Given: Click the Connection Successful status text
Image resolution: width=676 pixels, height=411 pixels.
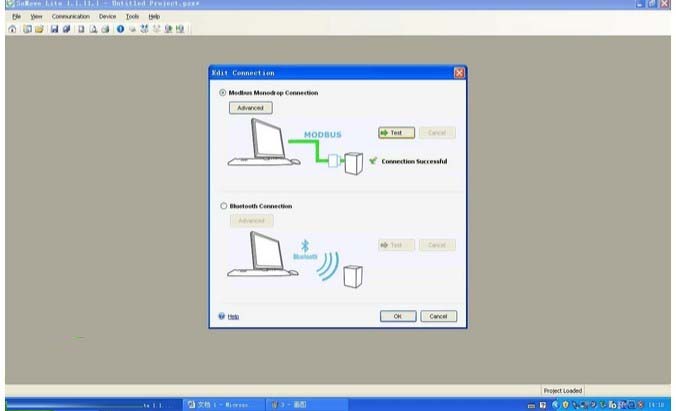Looking at the screenshot, I should point(414,161).
